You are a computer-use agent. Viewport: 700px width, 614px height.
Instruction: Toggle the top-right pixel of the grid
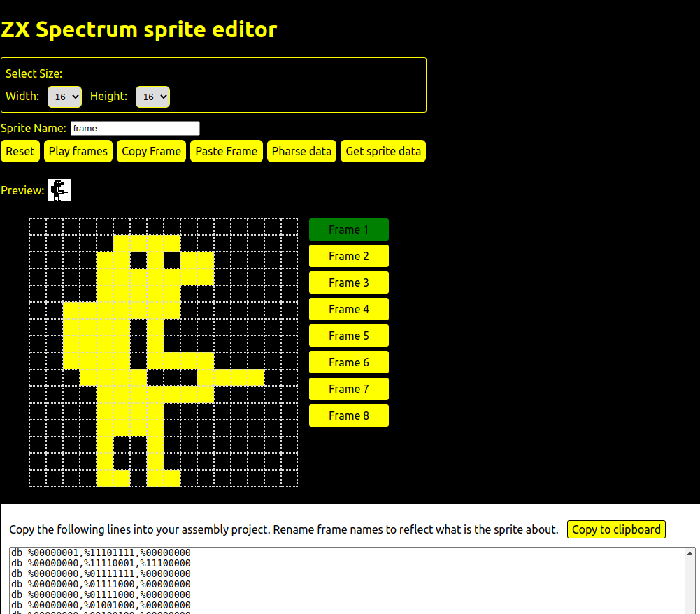290,227
